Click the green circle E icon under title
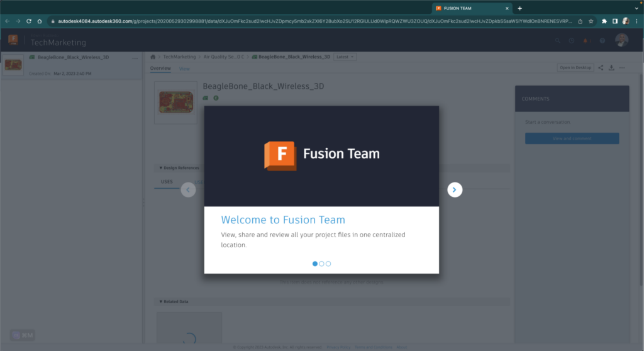Screen dimensions: 644x351 point(216,98)
